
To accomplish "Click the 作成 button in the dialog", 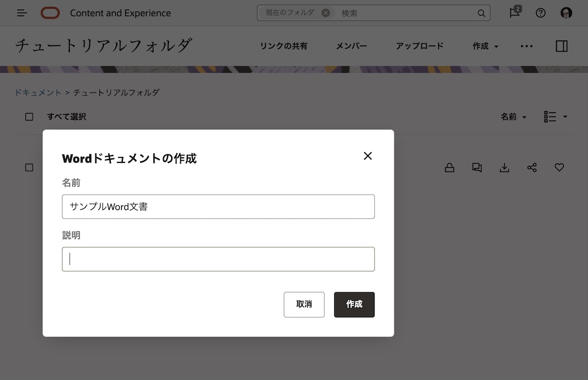I will click(x=354, y=304).
